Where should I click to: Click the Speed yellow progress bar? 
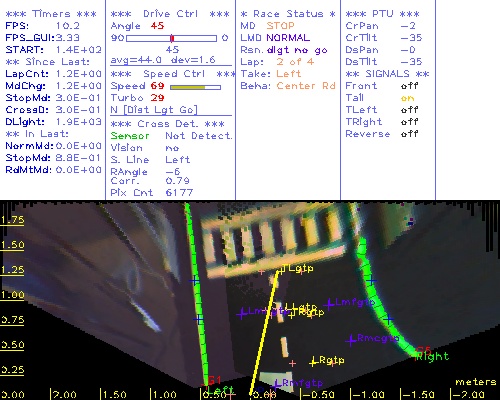tap(195, 87)
